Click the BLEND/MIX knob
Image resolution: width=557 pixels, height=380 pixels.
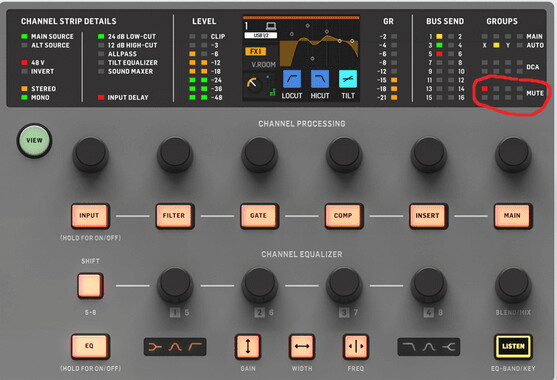(x=513, y=285)
